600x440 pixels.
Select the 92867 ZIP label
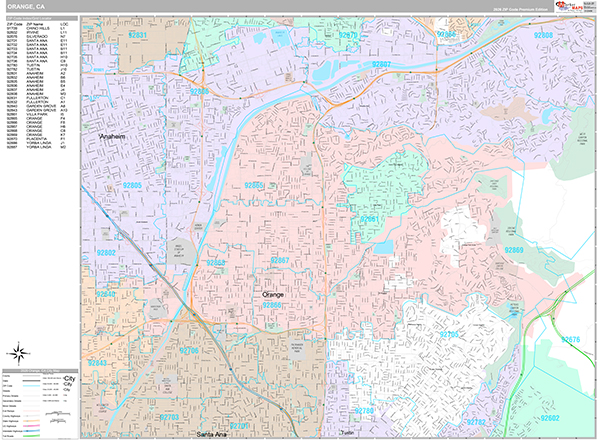click(280, 260)
